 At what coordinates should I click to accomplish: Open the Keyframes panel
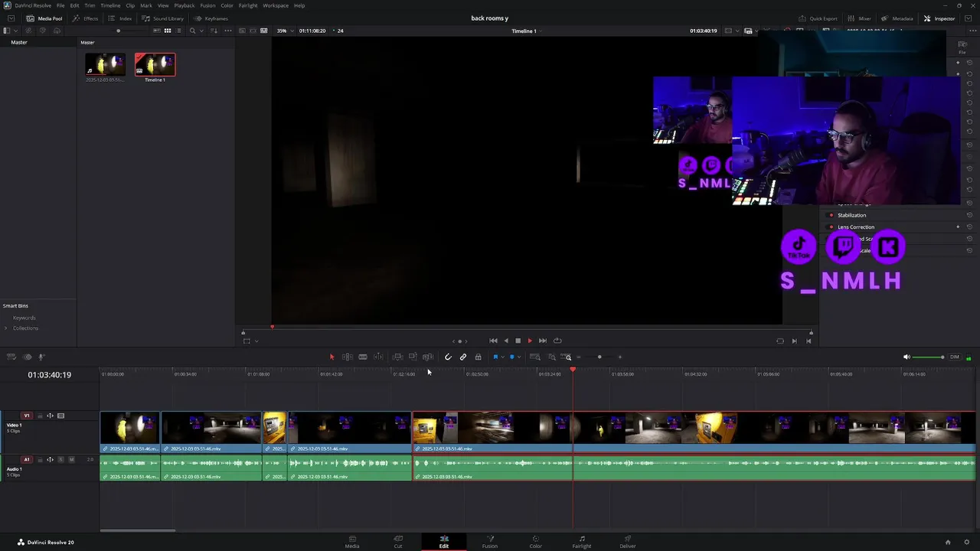pos(211,18)
